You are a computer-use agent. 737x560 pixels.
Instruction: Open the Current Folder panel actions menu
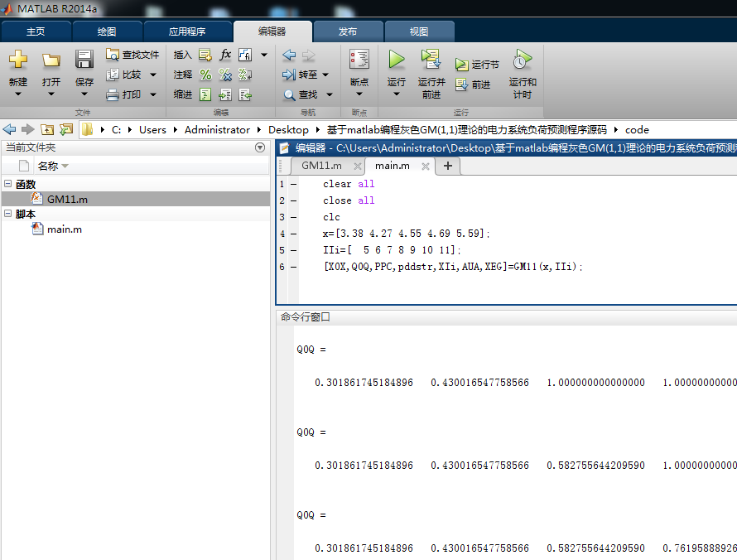pos(260,147)
